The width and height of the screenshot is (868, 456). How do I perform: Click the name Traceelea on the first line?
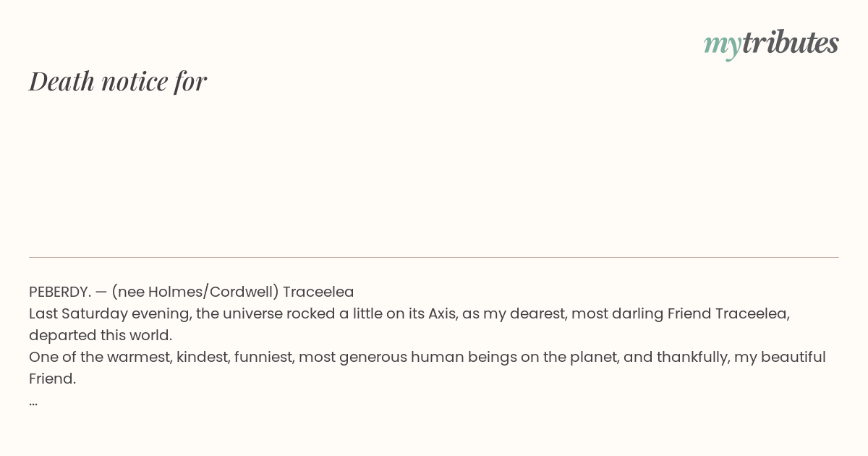318,292
